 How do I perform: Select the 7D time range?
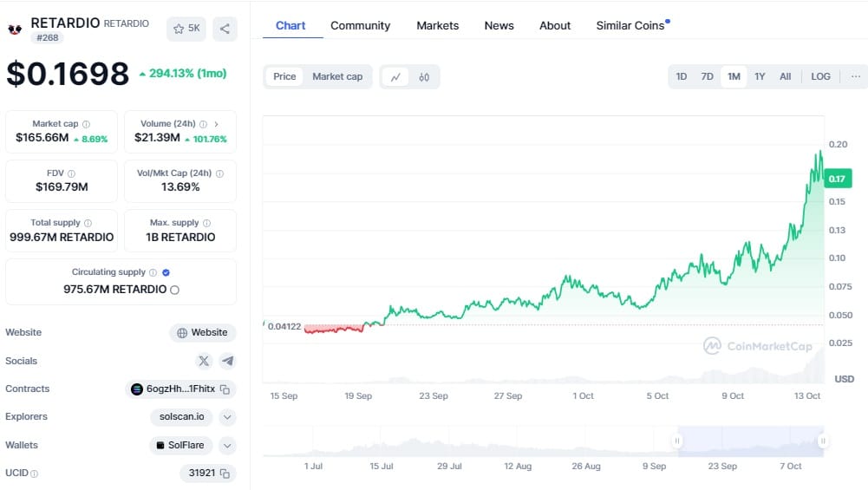point(707,76)
